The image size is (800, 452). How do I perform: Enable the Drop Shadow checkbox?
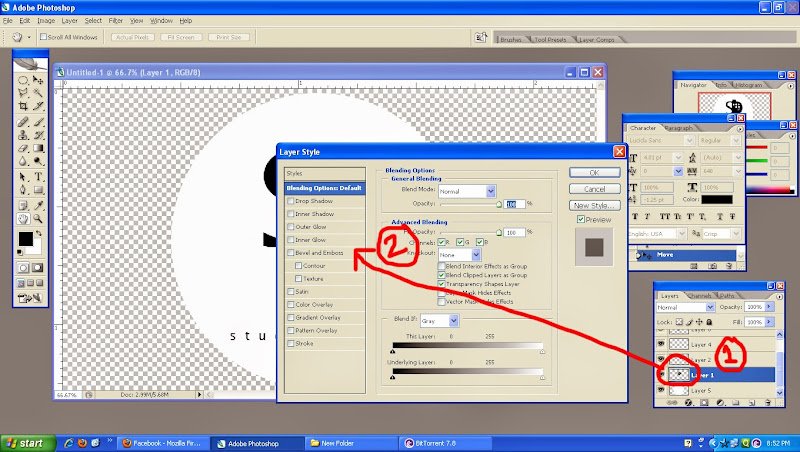pos(291,201)
